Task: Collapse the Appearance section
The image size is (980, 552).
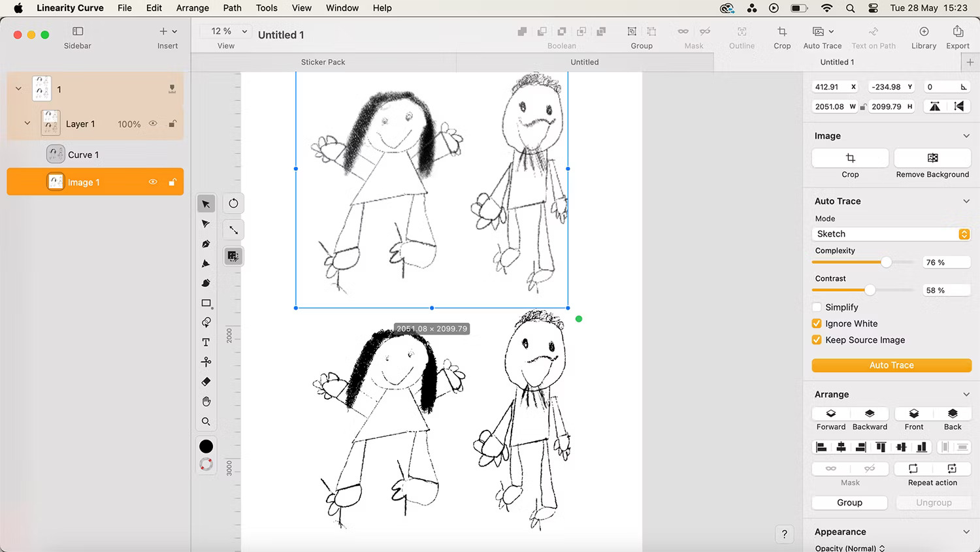Action: (x=966, y=531)
